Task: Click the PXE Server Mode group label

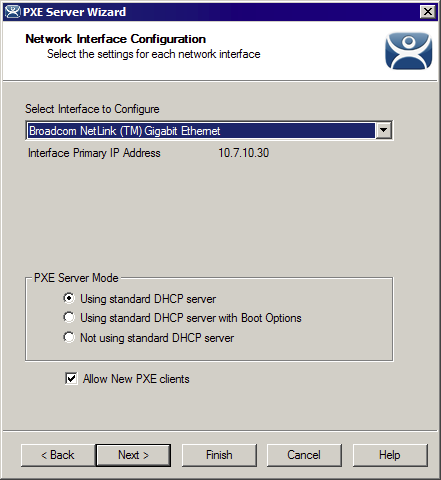Action: (x=76, y=278)
